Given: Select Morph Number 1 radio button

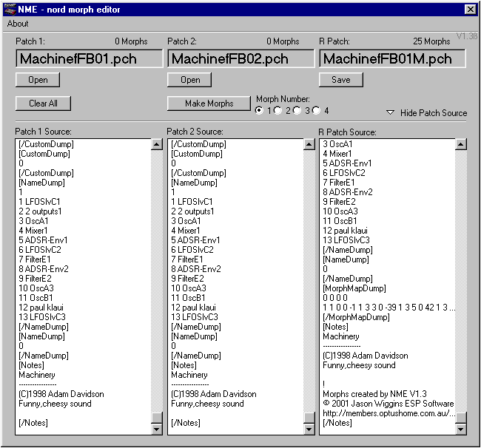Looking at the screenshot, I should pyautogui.click(x=259, y=111).
